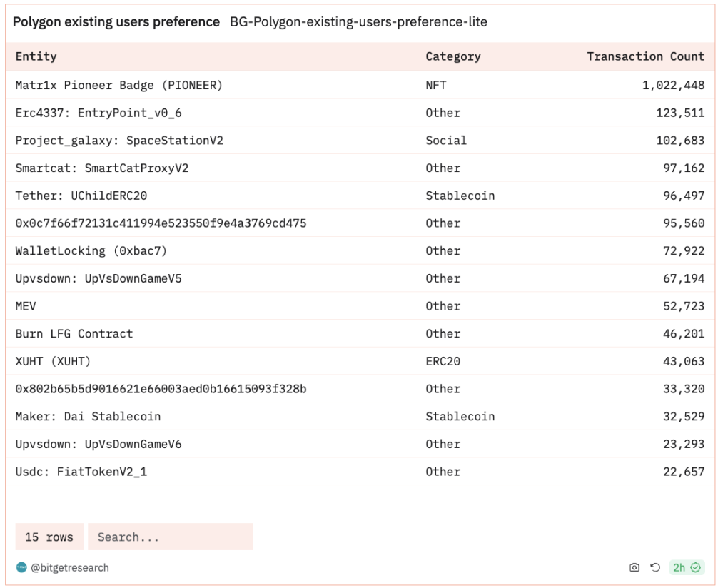The height and width of the screenshot is (588, 718).
Task: Select the 0x802b65b5d9016621e66003... address cell
Action: [161, 389]
